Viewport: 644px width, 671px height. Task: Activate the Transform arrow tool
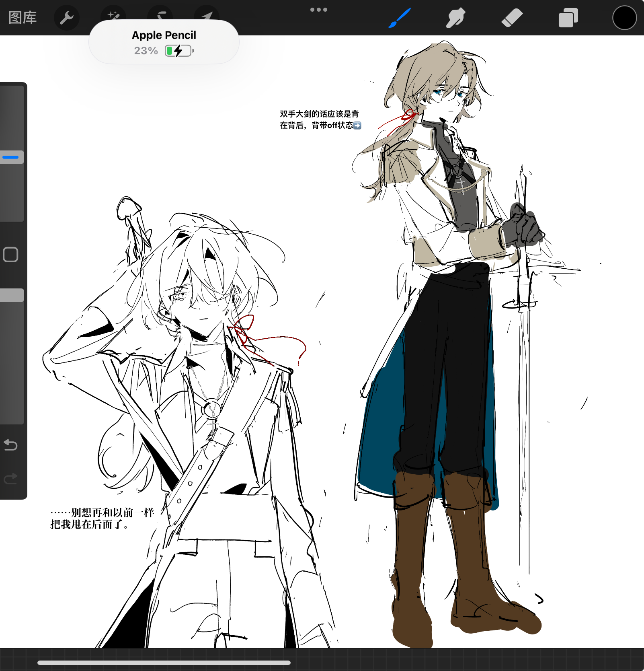point(207,15)
